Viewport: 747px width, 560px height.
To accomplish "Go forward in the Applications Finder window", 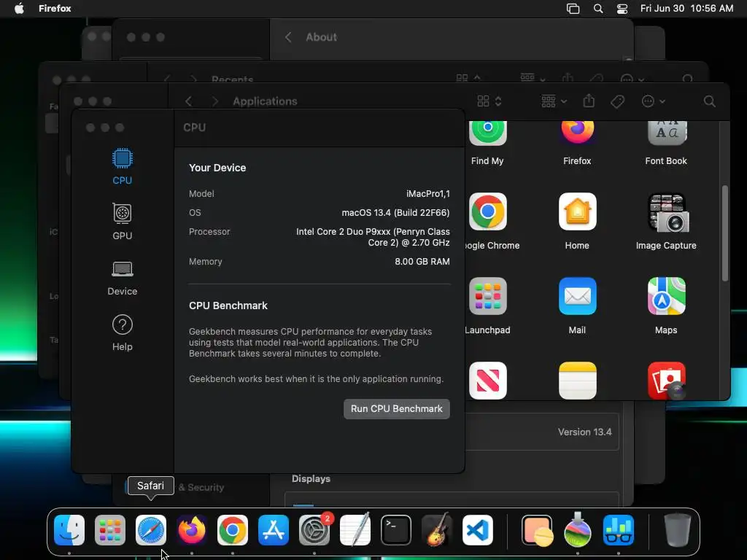I will [x=215, y=101].
